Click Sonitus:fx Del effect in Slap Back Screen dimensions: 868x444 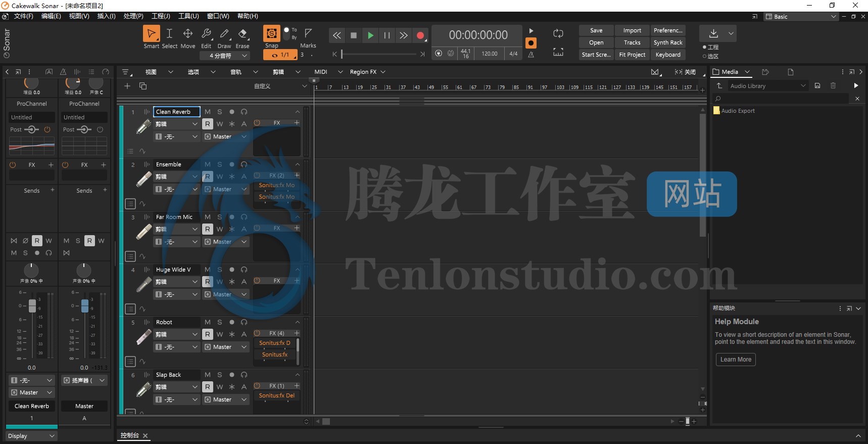[x=276, y=395]
